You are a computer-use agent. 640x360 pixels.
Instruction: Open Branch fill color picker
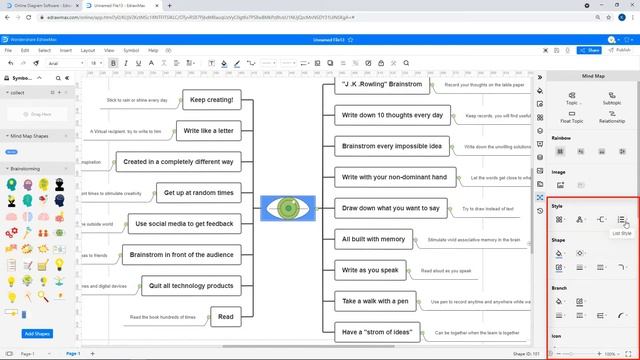click(x=559, y=301)
